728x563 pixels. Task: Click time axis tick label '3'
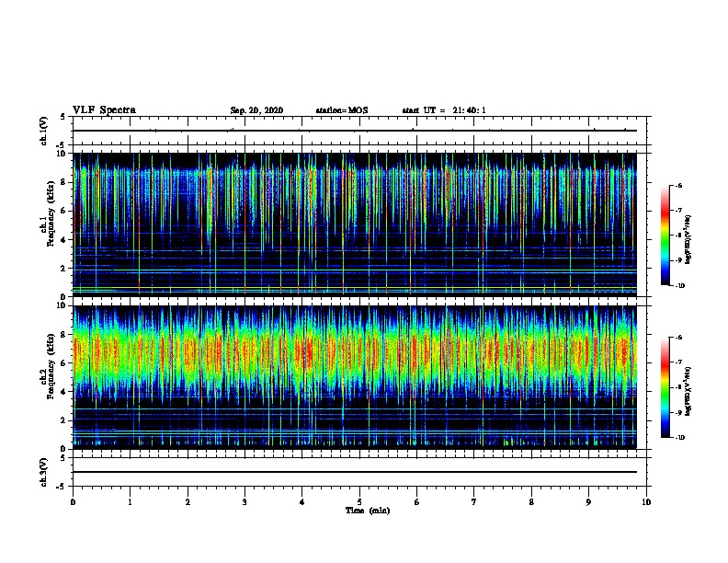(245, 502)
